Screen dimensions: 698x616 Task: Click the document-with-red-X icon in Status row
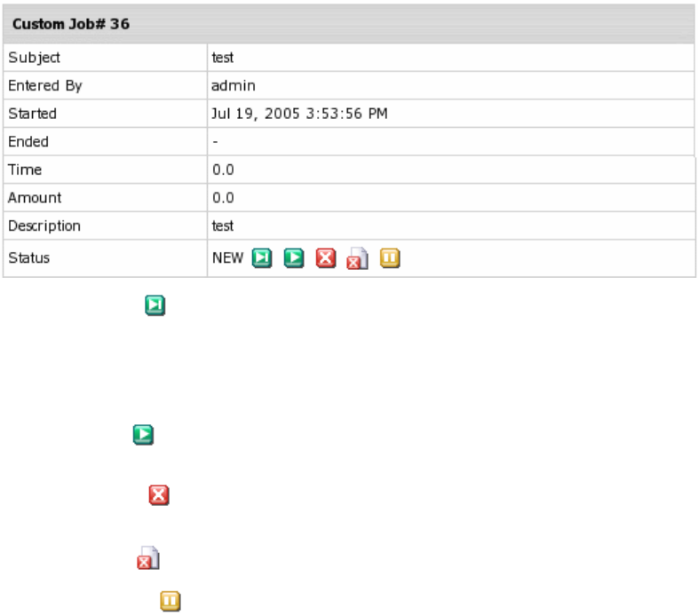pyautogui.click(x=358, y=258)
